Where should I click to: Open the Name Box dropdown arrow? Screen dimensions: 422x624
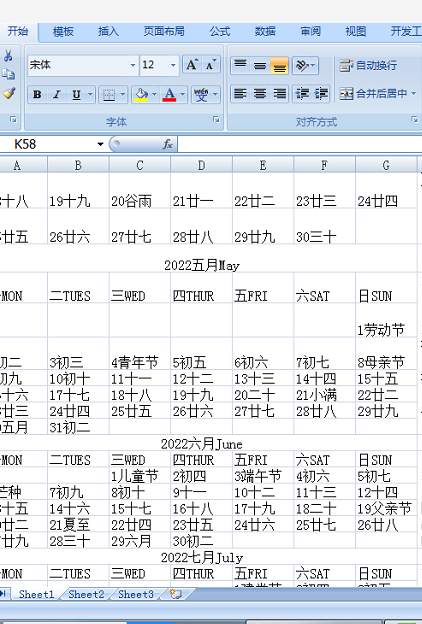pos(100,144)
